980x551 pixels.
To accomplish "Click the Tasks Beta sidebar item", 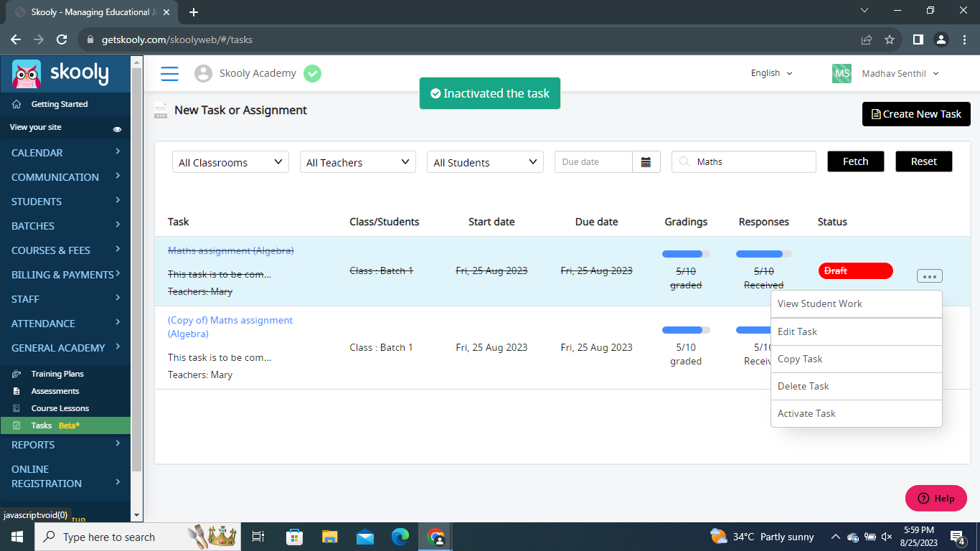I will coord(65,425).
